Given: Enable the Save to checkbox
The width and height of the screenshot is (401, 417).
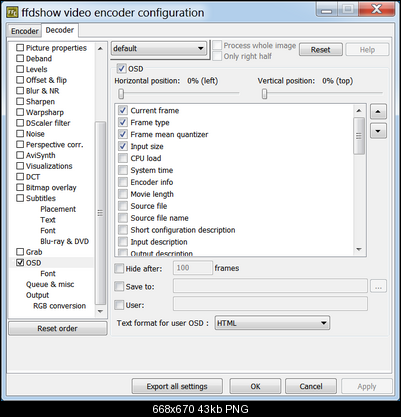Looking at the screenshot, I should [119, 286].
